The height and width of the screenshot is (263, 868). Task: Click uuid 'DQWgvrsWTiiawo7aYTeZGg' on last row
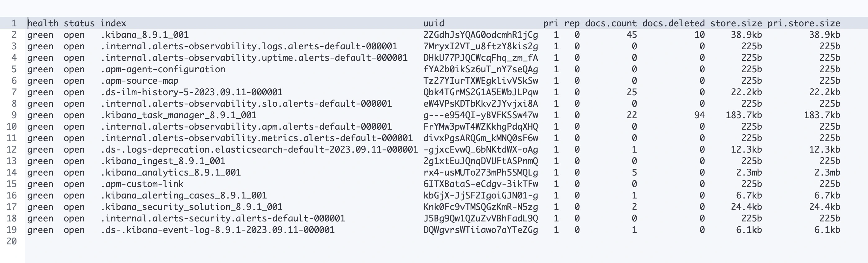pos(481,230)
